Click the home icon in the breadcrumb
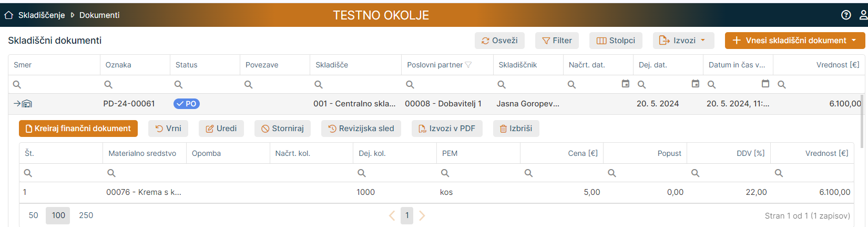Image resolution: width=868 pixels, height=227 pixels. [x=8, y=15]
